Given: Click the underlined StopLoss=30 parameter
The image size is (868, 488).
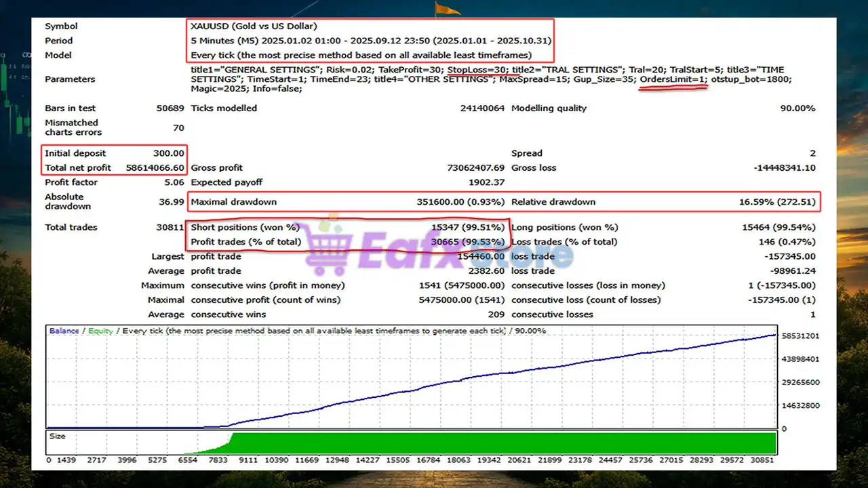Looking at the screenshot, I should [477, 70].
